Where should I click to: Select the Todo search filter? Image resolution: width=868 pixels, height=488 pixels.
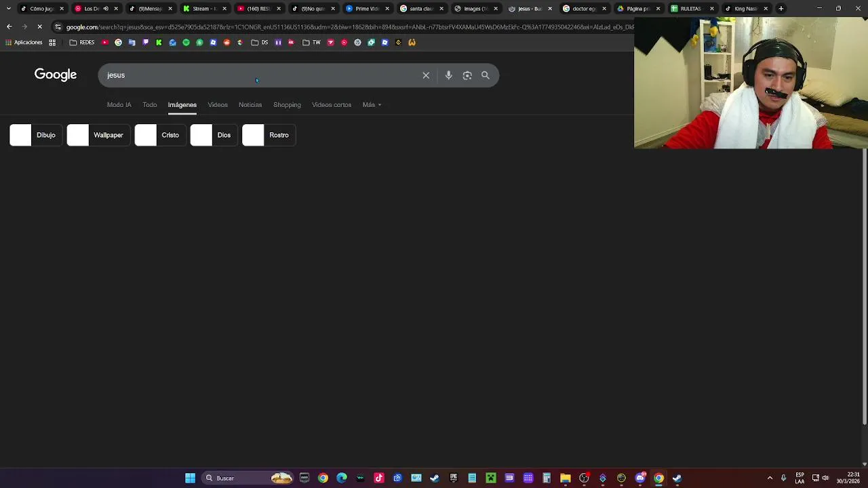click(149, 105)
